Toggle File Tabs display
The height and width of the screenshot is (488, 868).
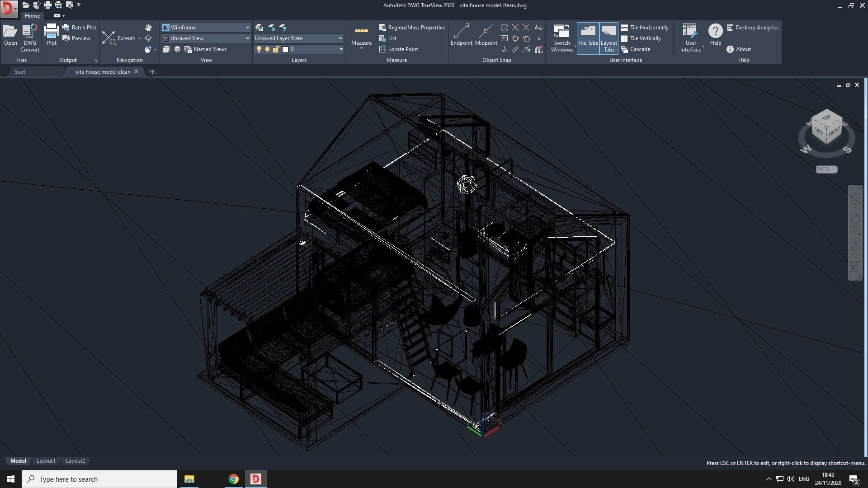[588, 38]
